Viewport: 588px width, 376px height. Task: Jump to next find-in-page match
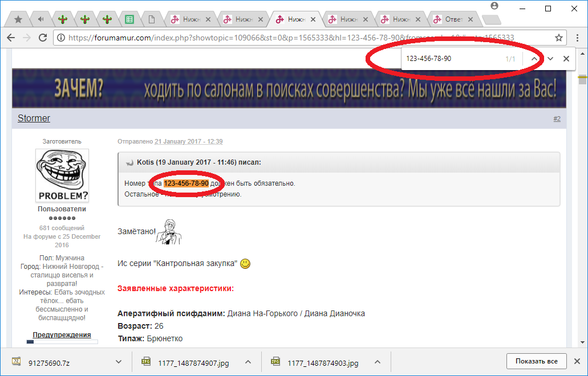(550, 59)
